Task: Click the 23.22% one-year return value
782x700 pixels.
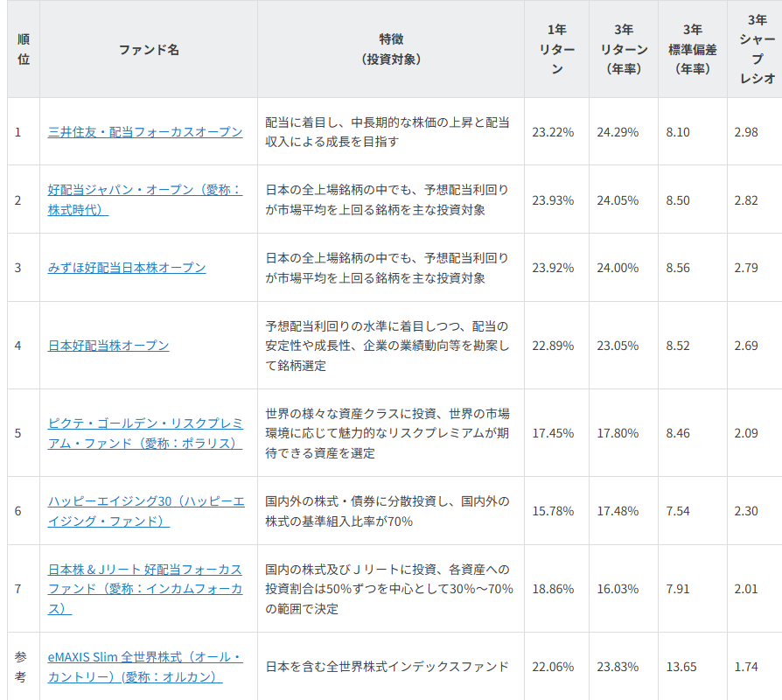Action: coord(557,132)
